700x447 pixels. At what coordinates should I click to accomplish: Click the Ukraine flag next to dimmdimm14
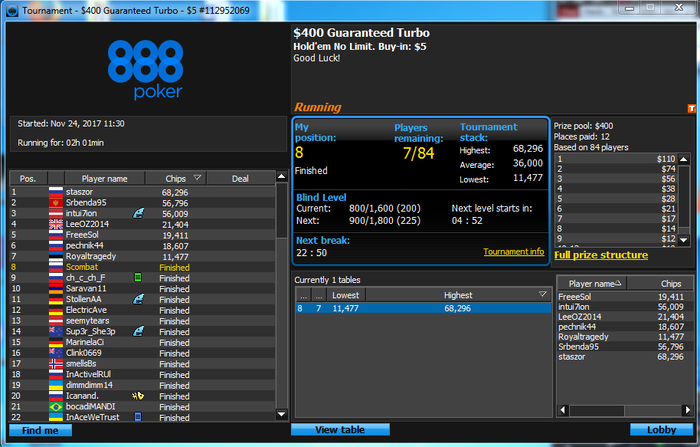56,385
